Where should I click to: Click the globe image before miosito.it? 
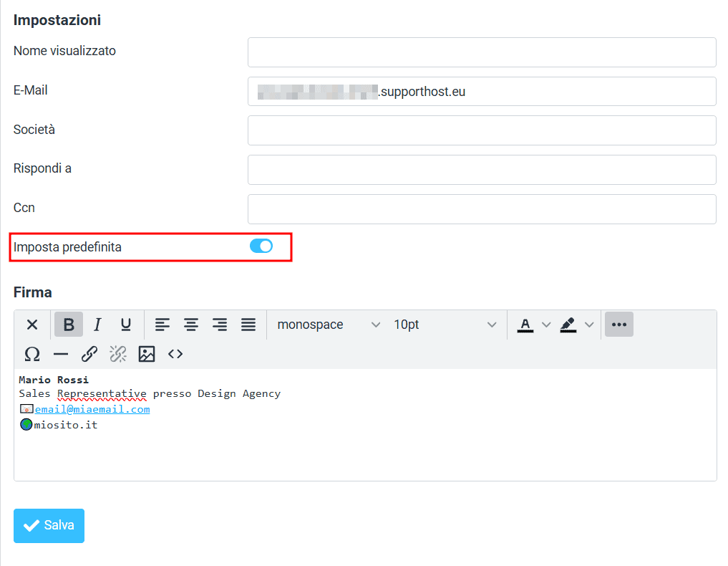tap(26, 424)
